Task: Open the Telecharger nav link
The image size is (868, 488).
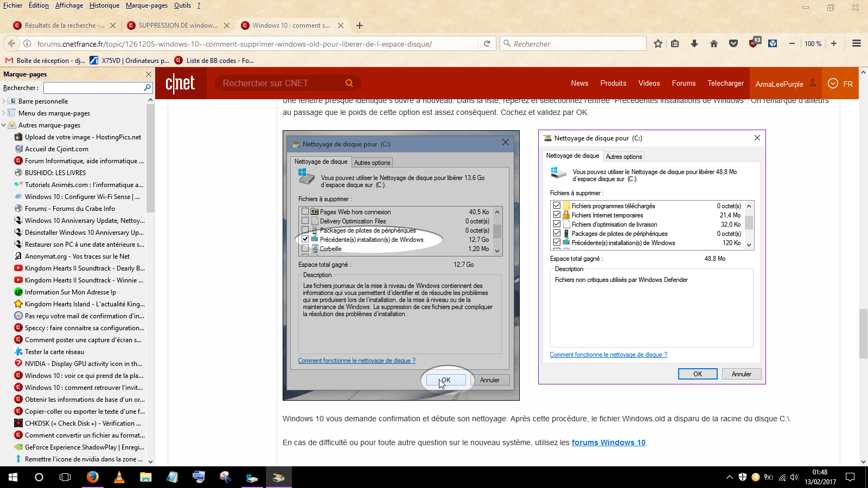Action: (x=725, y=83)
